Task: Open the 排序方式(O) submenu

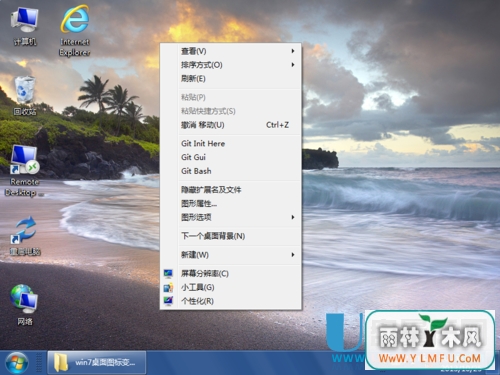Action: [231, 65]
